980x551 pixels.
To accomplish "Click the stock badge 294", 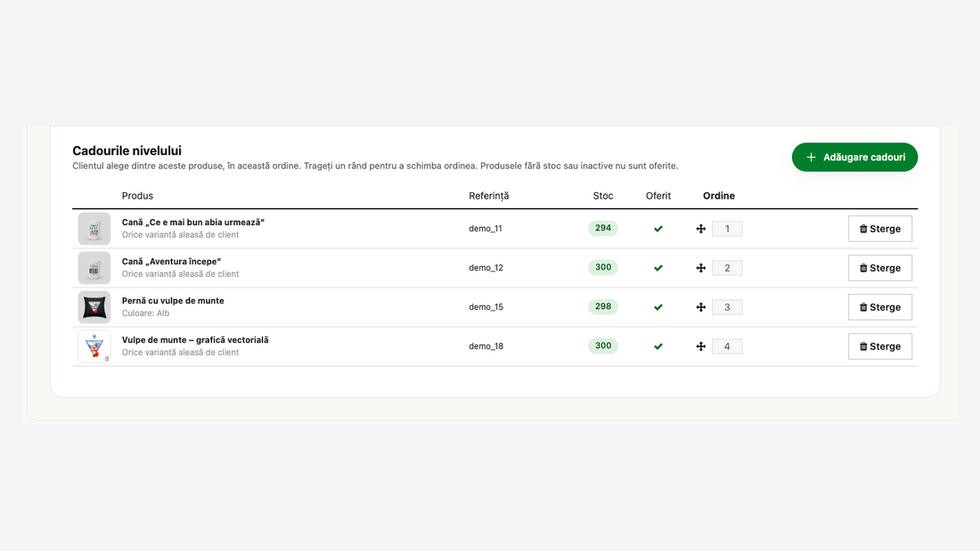I will tap(603, 229).
